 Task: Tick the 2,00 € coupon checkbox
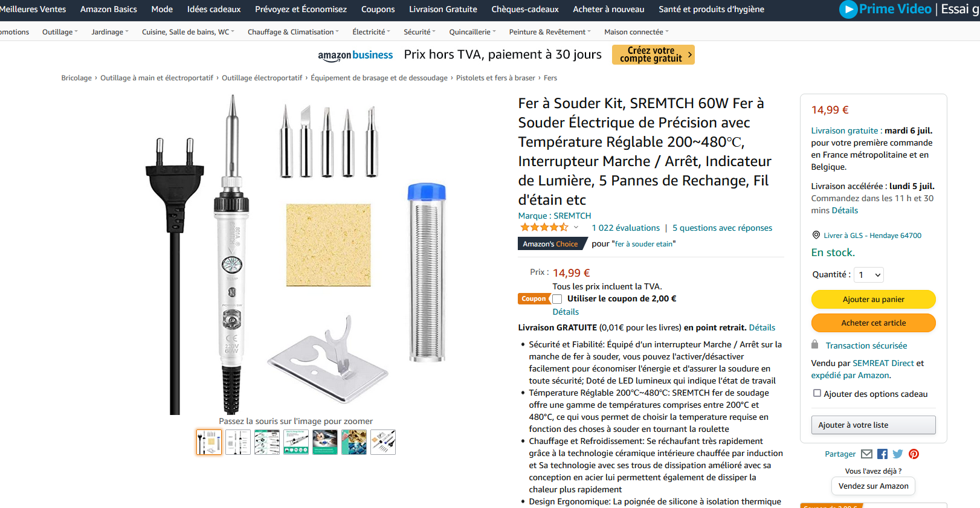(x=557, y=299)
